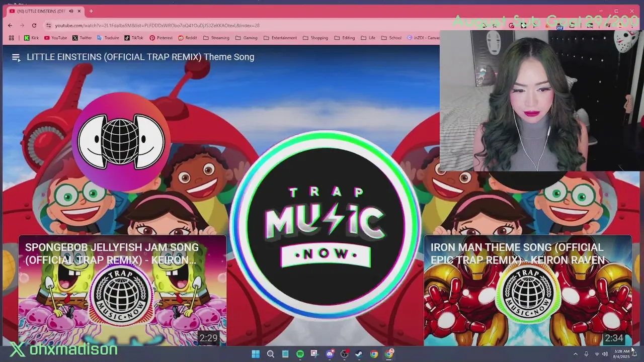Open the site information icon in address bar
This screenshot has height=362, width=644.
pos(48,25)
